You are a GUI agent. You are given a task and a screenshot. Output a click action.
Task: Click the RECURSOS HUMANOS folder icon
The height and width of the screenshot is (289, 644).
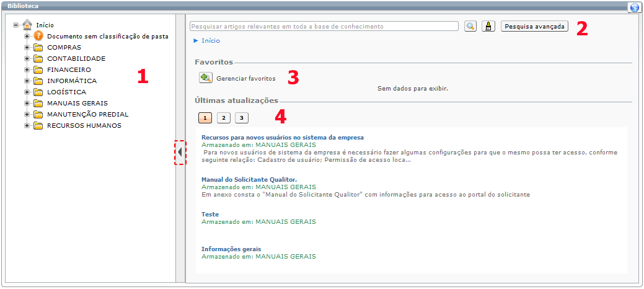click(x=38, y=126)
